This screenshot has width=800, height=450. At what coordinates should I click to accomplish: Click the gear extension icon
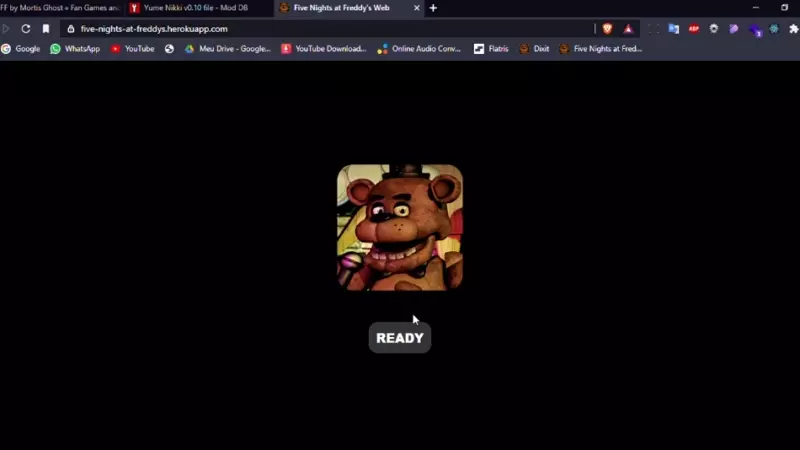coord(714,29)
